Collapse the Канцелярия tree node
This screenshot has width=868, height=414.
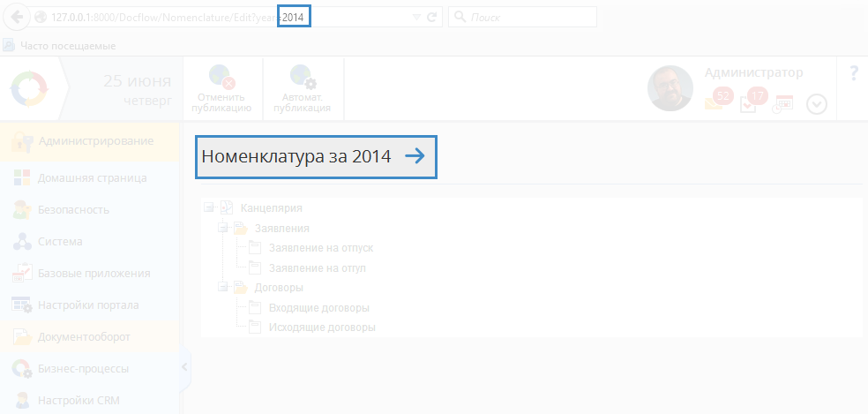[208, 208]
